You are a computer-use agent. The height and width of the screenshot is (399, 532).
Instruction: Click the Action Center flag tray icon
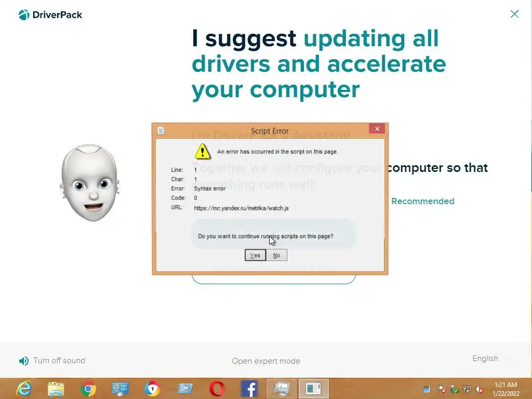(x=442, y=389)
